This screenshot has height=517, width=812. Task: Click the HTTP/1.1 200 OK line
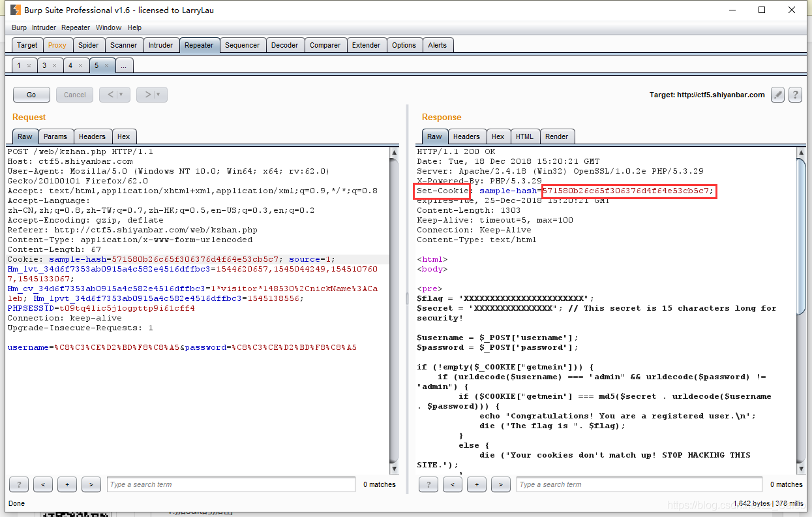(456, 151)
